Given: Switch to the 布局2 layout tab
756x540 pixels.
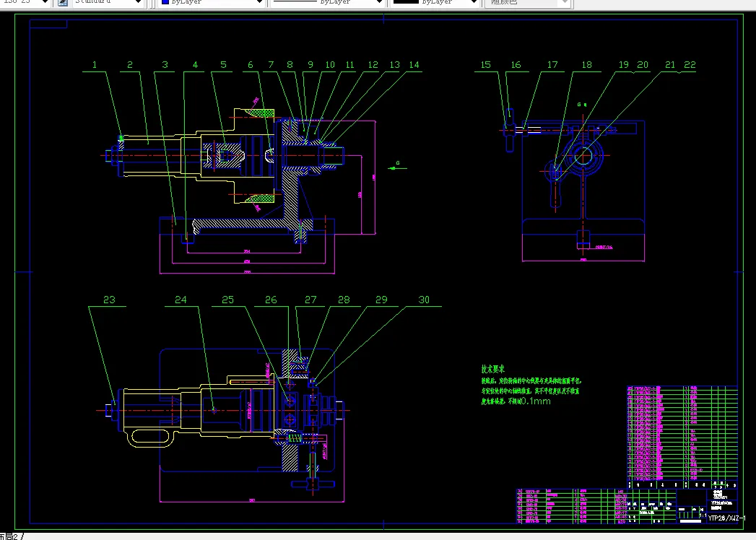Looking at the screenshot, I should (9, 536).
